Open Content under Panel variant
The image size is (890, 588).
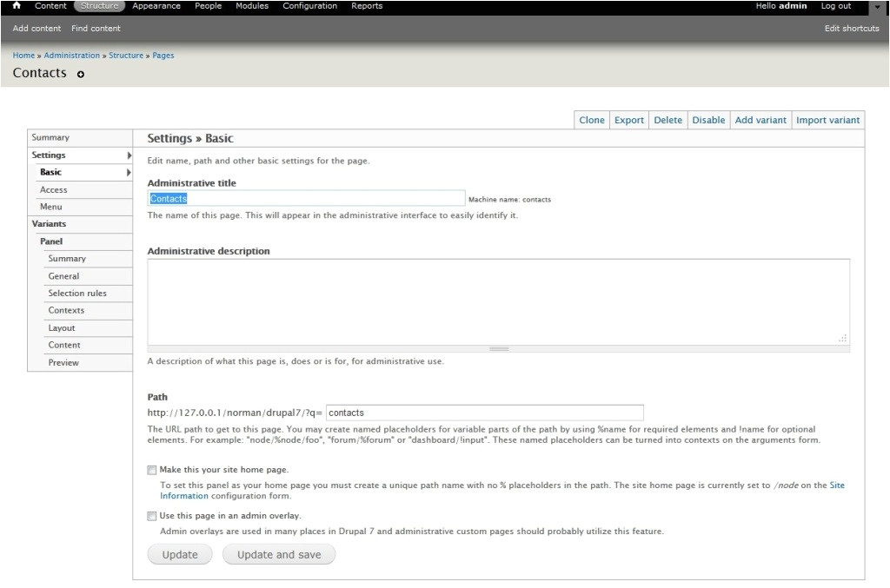pyautogui.click(x=89, y=346)
